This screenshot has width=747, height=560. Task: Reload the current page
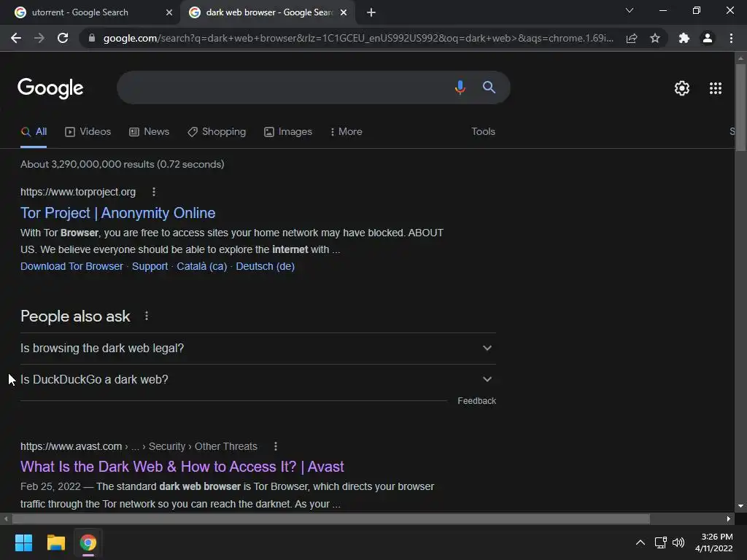pos(63,38)
